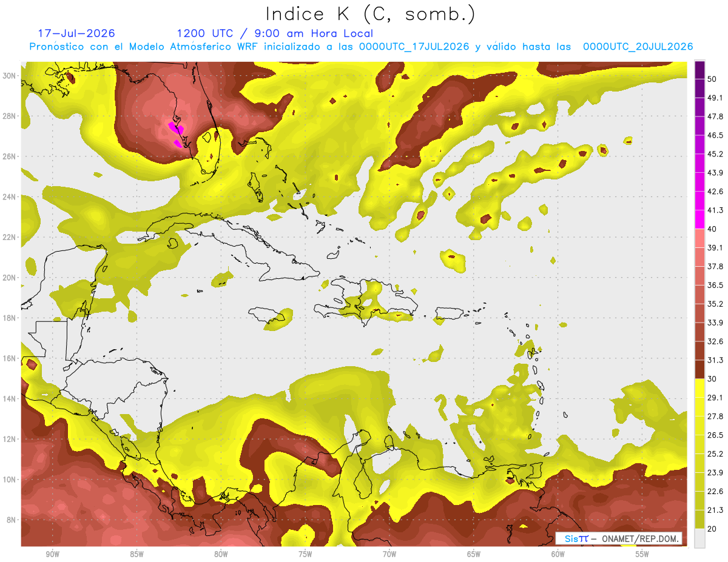Click the 60W longitude axis label
This screenshot has height=562, width=728.
(558, 554)
